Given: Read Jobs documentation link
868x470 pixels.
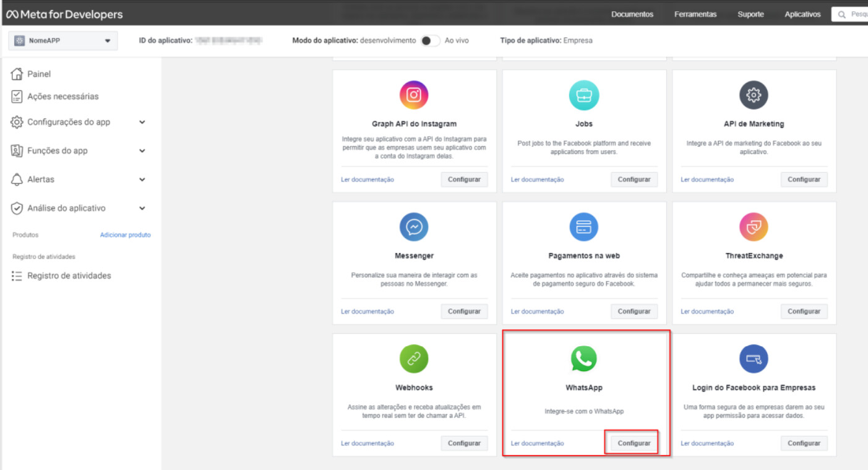Looking at the screenshot, I should [538, 180].
